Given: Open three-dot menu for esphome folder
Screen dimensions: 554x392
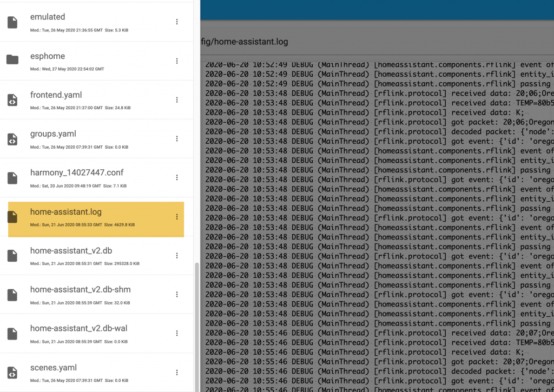Looking at the screenshot, I should pyautogui.click(x=177, y=61).
